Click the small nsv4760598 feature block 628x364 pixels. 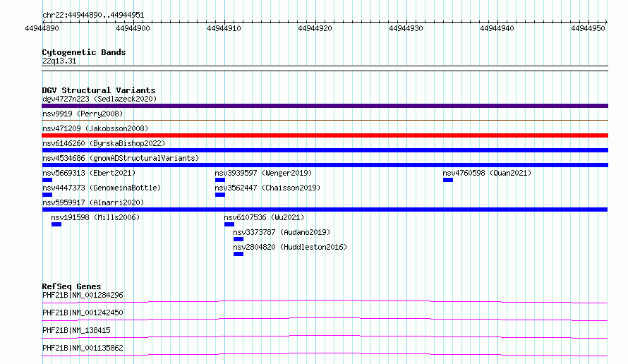click(x=448, y=180)
